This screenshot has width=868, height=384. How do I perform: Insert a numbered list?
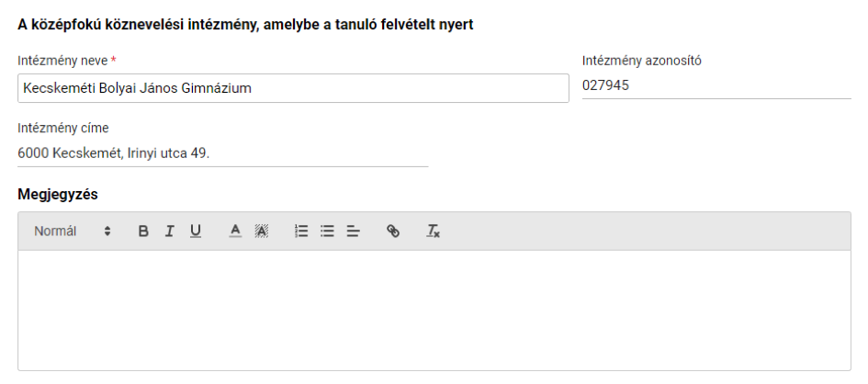coord(301,232)
